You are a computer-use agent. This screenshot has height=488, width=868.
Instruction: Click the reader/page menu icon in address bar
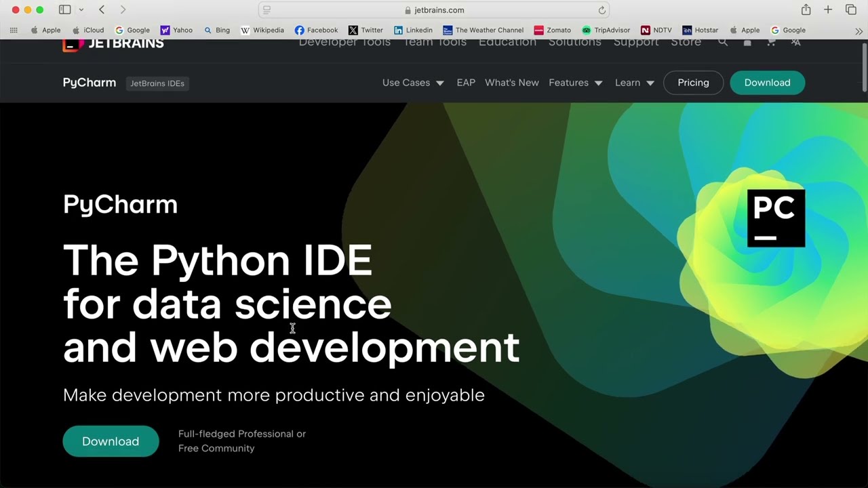[267, 9]
